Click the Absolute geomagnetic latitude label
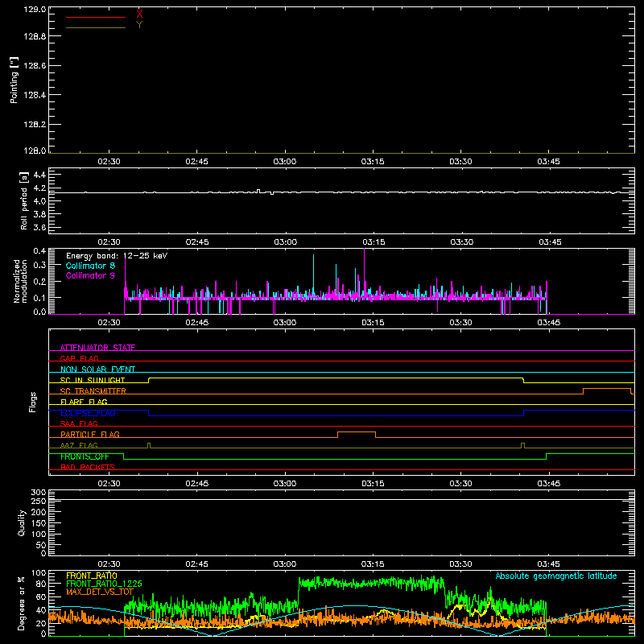Screen dimensions: 644x644 tap(556, 576)
